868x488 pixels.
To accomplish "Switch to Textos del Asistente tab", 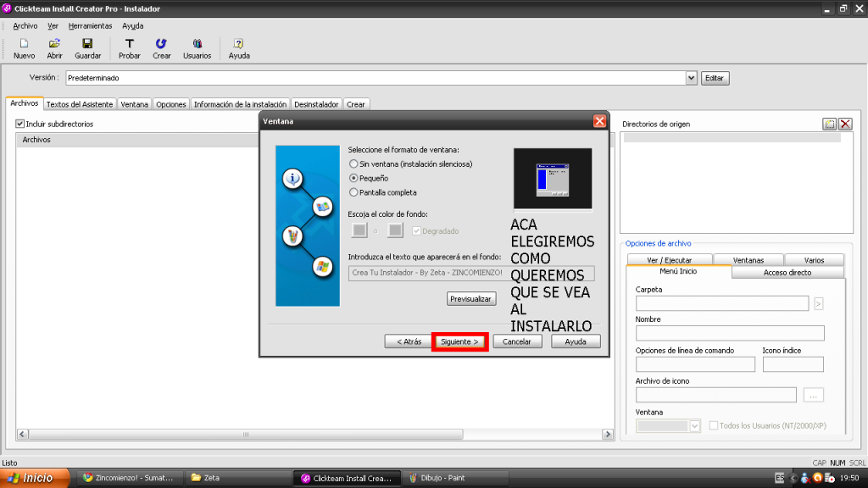I will point(80,104).
